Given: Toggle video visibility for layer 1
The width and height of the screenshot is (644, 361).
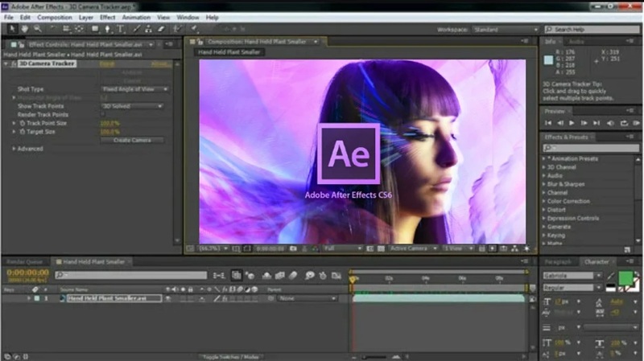Looking at the screenshot, I should pos(168,298).
